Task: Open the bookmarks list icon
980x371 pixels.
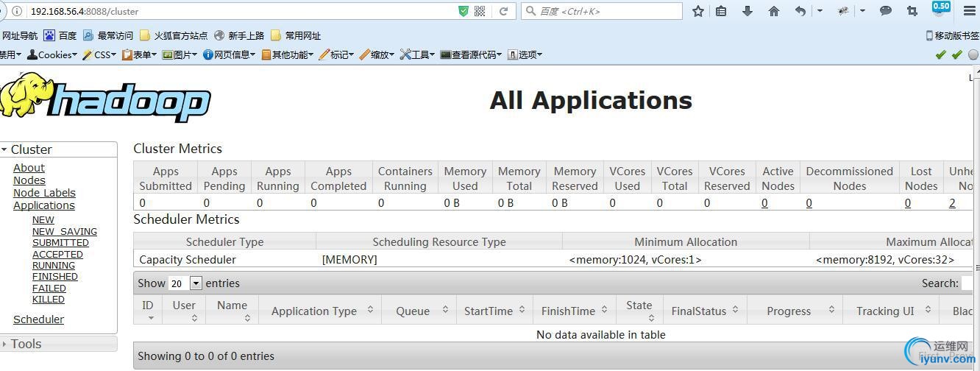Action: click(x=721, y=11)
